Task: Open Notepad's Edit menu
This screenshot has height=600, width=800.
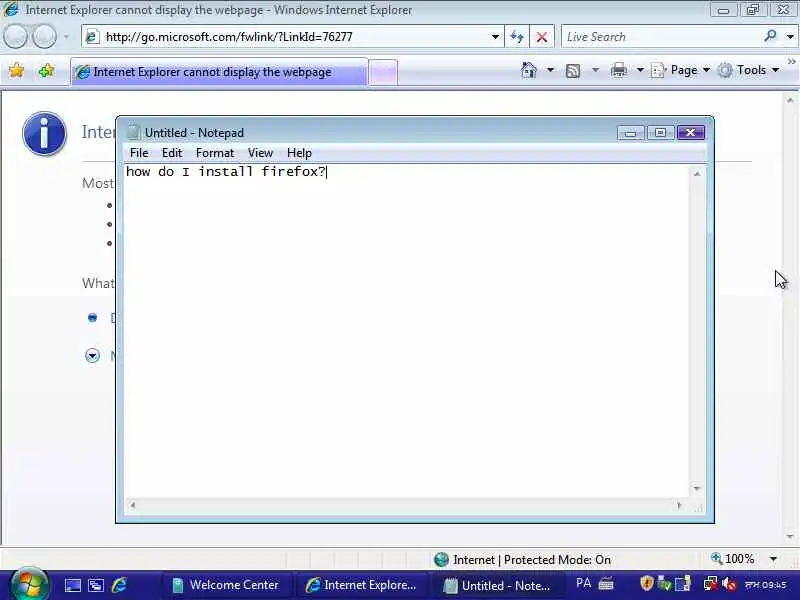Action: (x=172, y=153)
